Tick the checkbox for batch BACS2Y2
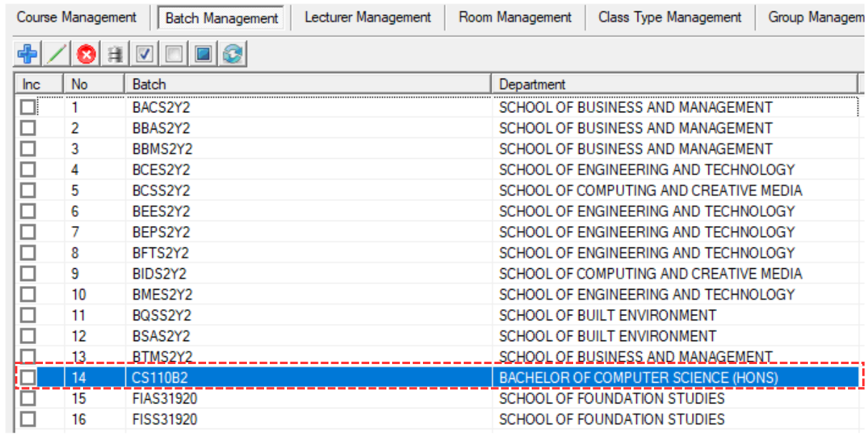Image resolution: width=868 pixels, height=437 pixels. click(x=28, y=108)
